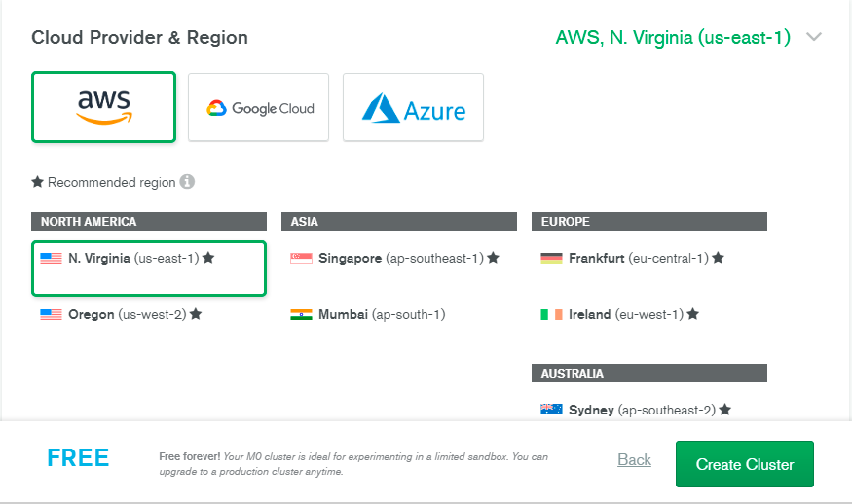852x504 pixels.
Task: Pick the Azure provider card
Action: click(414, 108)
